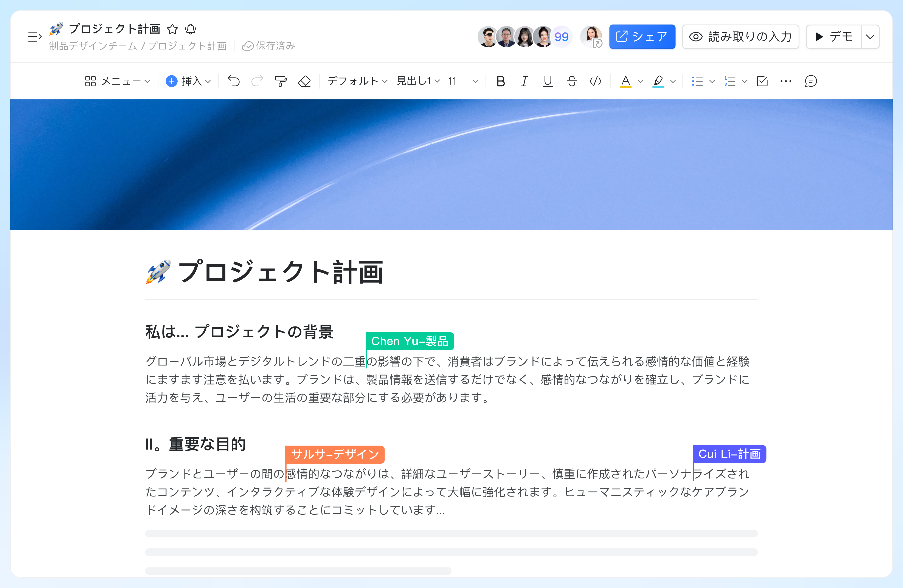The width and height of the screenshot is (903, 588).
Task: Star the プロジェクト計画 document
Action: (x=173, y=29)
